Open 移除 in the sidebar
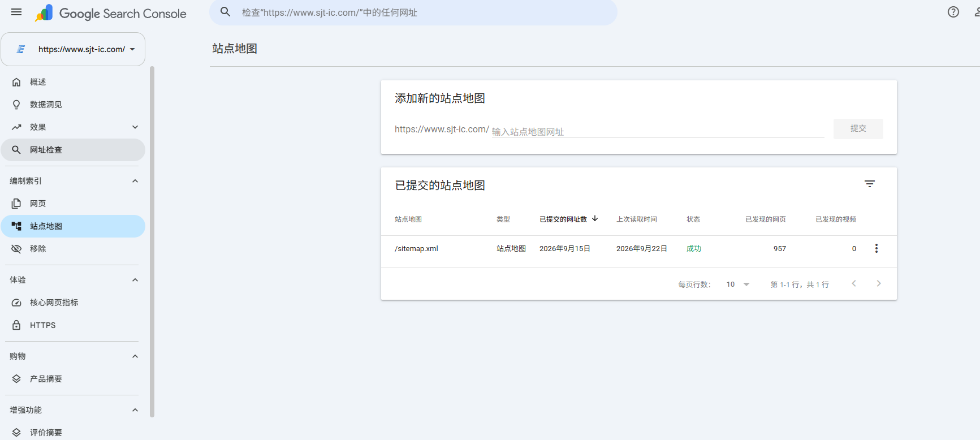Screen dimensions: 980x440 coord(73,249)
